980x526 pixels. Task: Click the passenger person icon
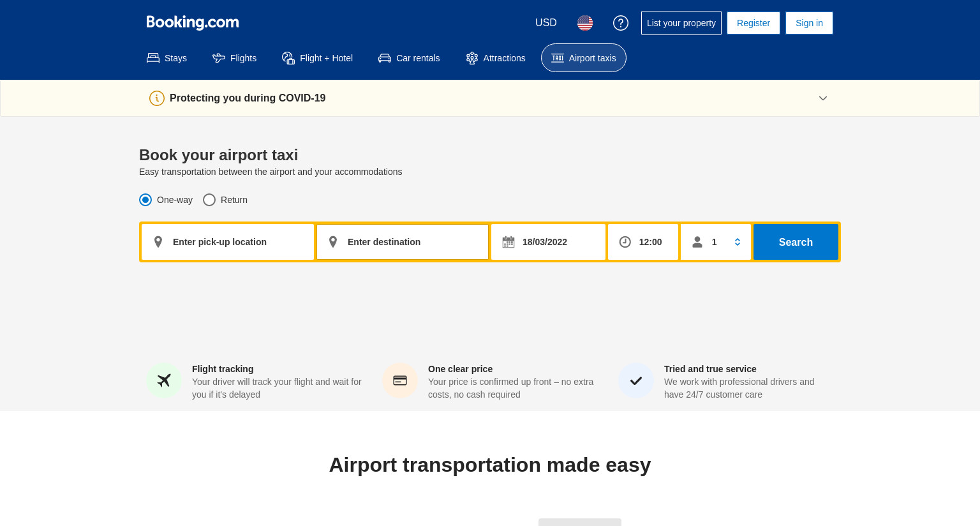pos(697,242)
